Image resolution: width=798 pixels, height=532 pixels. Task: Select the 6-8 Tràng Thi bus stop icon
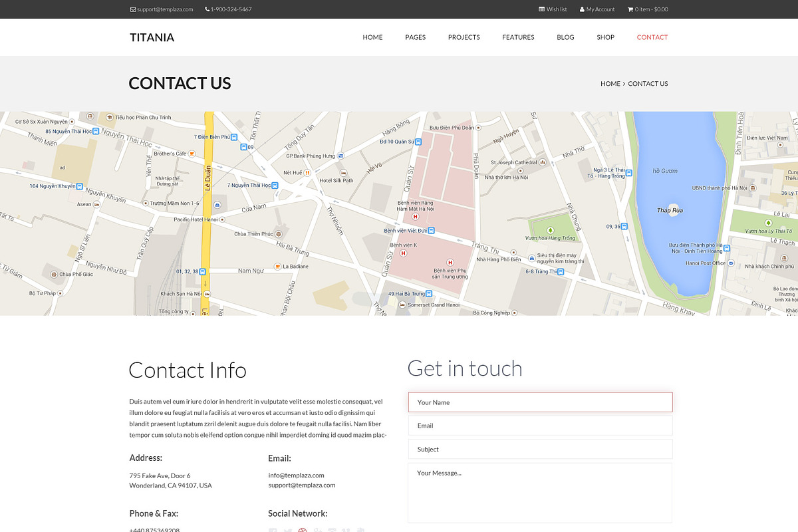tap(561, 271)
